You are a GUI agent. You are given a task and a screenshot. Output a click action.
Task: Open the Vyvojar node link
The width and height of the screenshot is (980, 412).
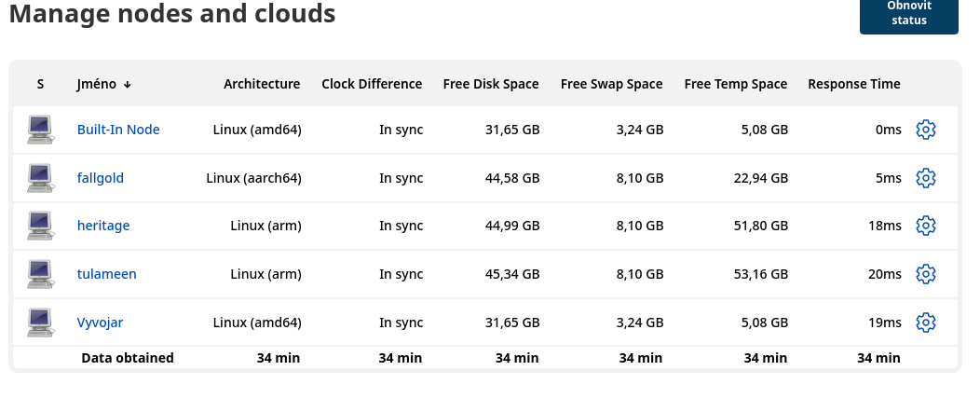(101, 323)
